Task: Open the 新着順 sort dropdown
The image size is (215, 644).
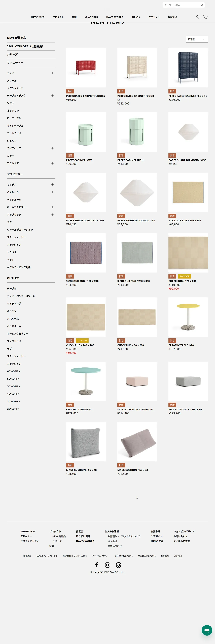Action: 197,39
